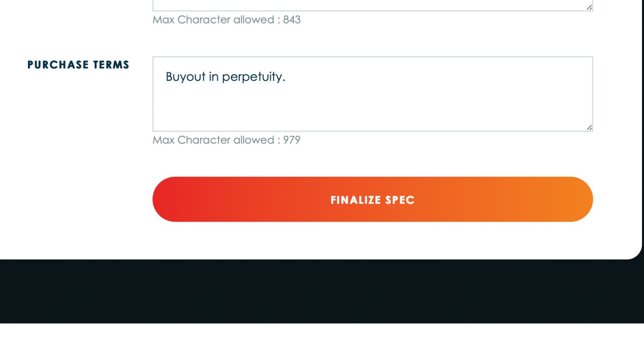
Task: Click the 'Buyout in perpetuity.' text
Action: tap(225, 77)
